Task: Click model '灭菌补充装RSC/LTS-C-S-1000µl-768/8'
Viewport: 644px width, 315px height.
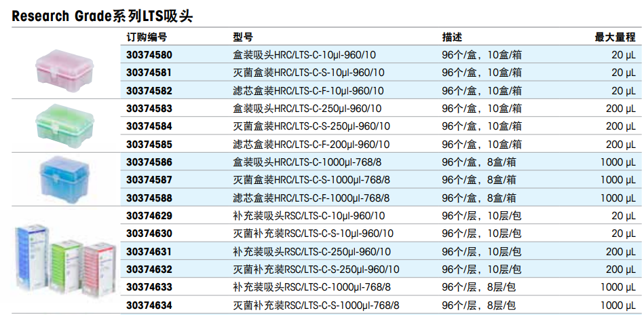Action: click(x=316, y=305)
